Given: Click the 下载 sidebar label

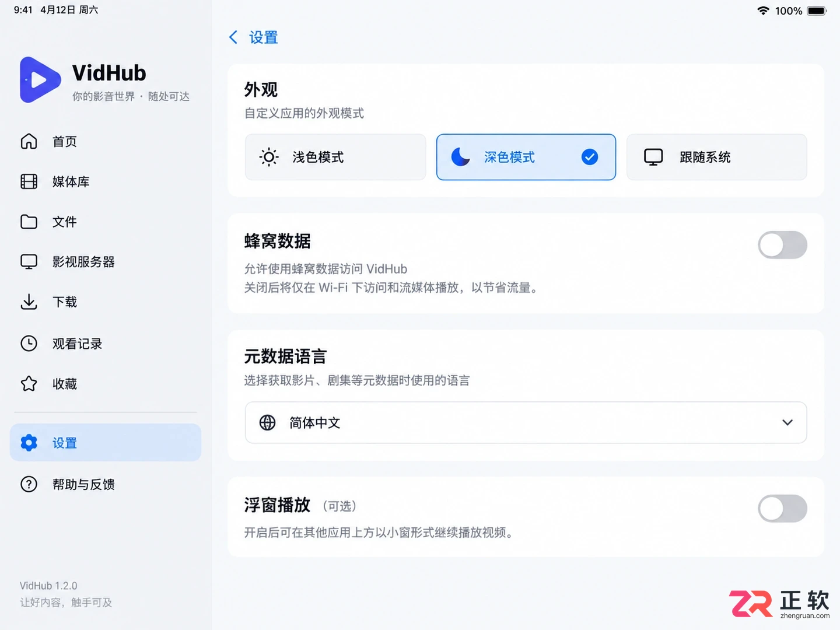Looking at the screenshot, I should pyautogui.click(x=65, y=302).
